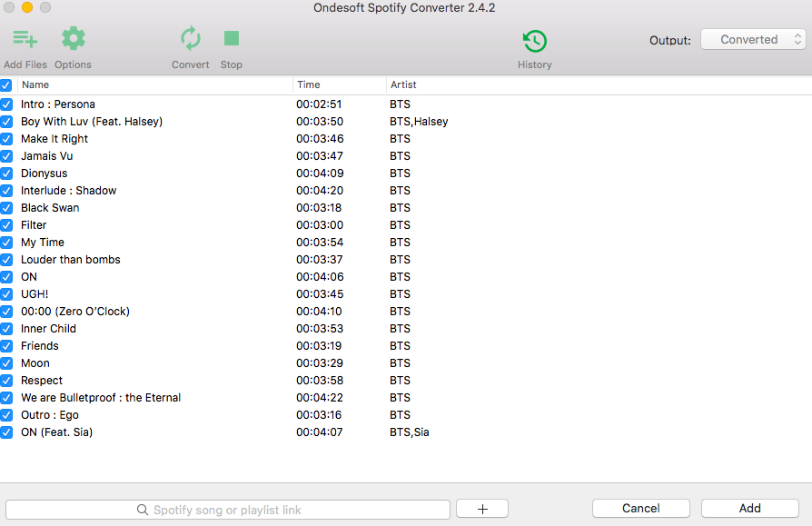Click the Stop square icon

coord(232,38)
